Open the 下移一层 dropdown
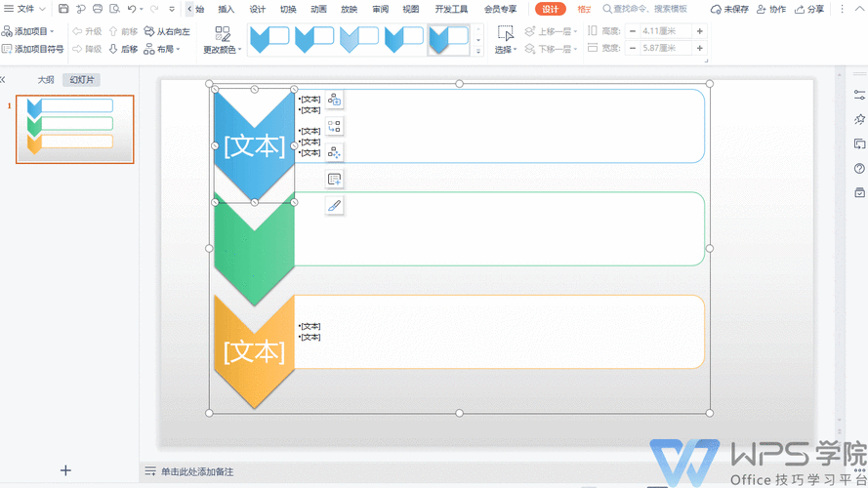The image size is (868, 488). pos(551,49)
